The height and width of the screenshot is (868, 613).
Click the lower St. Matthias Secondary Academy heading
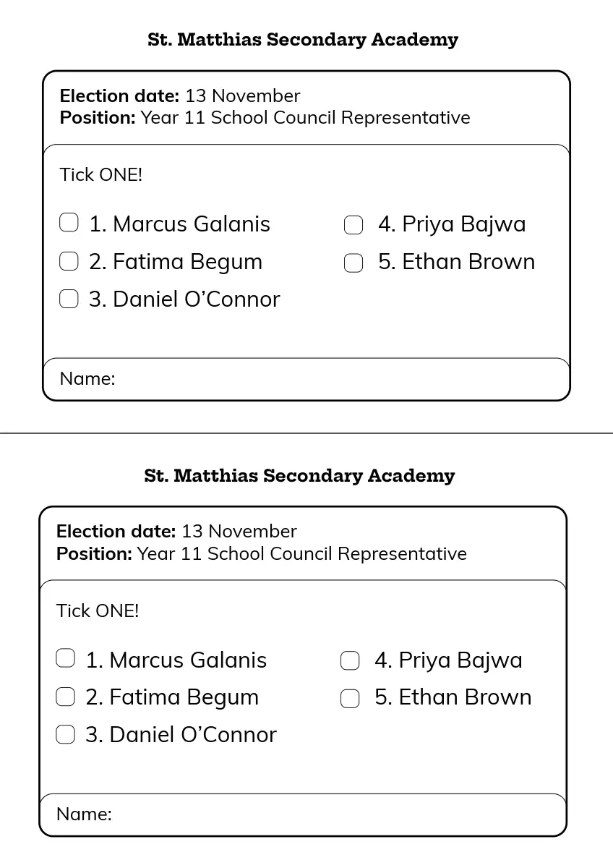pos(299,476)
